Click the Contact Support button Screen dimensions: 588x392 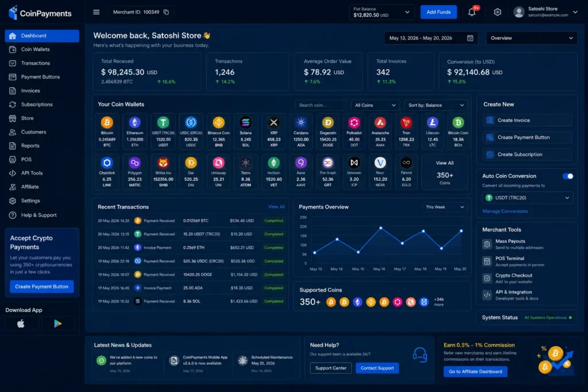pos(377,368)
